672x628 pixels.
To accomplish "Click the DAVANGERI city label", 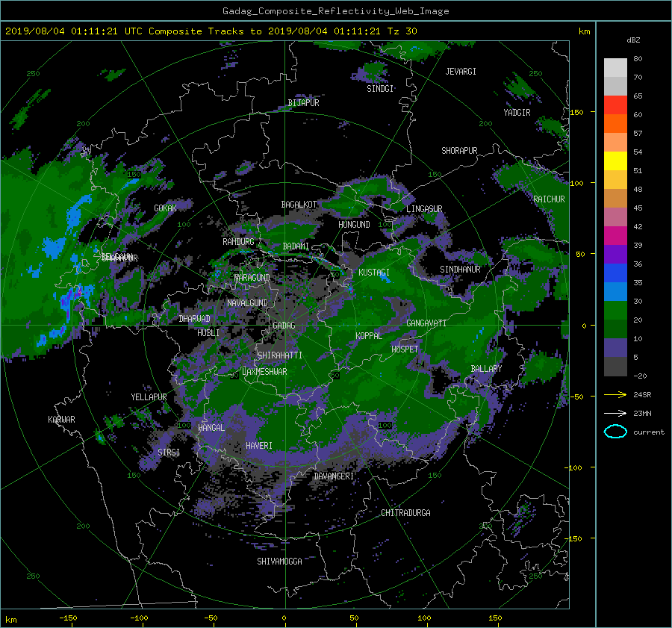I will [334, 476].
